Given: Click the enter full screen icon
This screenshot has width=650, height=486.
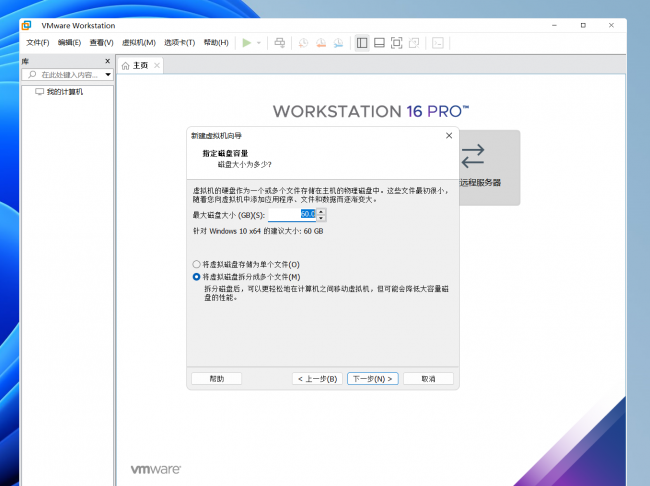Looking at the screenshot, I should 397,43.
